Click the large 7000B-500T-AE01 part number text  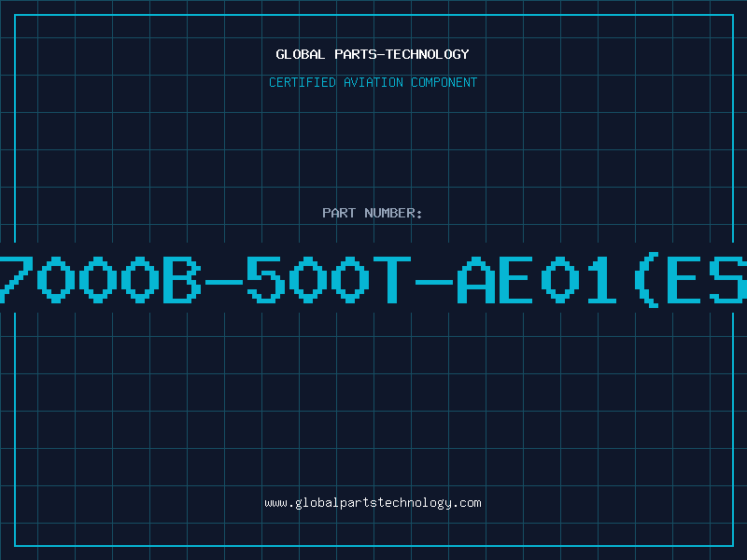[x=373, y=280]
